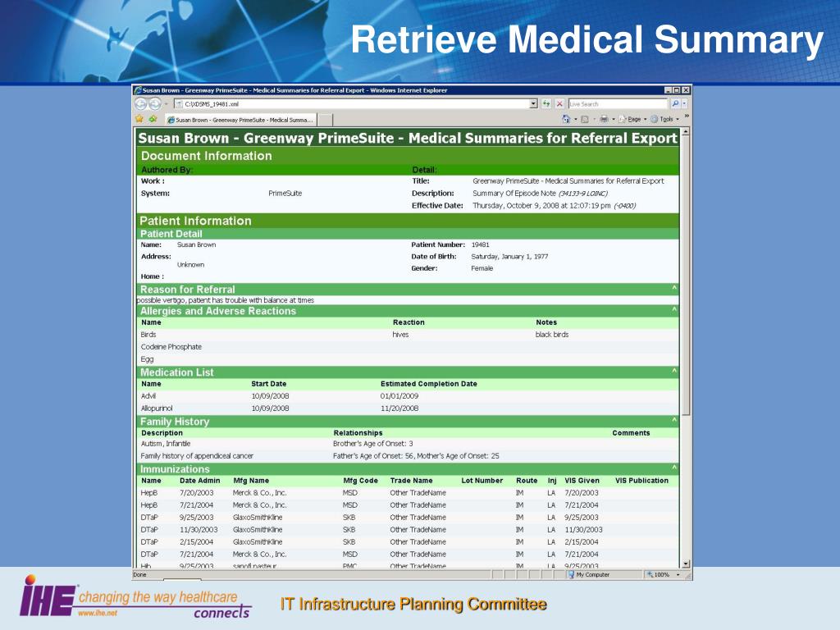The image size is (840, 630).
Task: Expand the command bar overflow chevron
Action: (687, 116)
